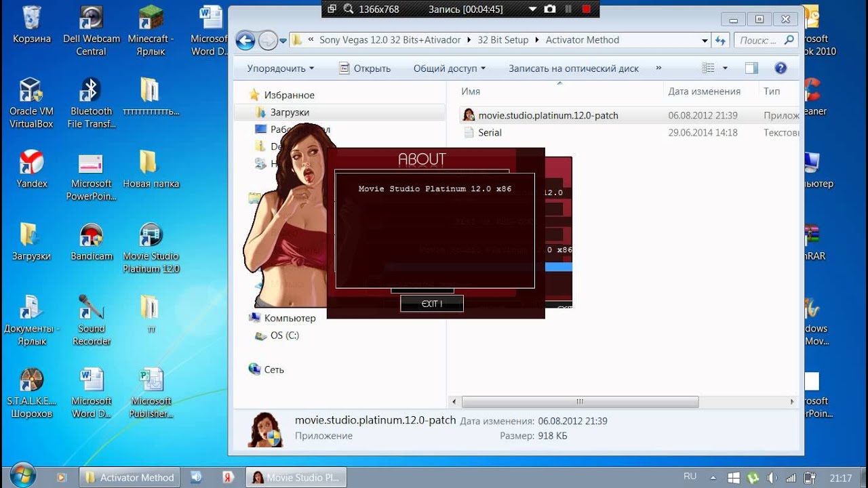Viewport: 868px width, 488px height.
Task: Click Записать на оптический диск
Action: 574,68
